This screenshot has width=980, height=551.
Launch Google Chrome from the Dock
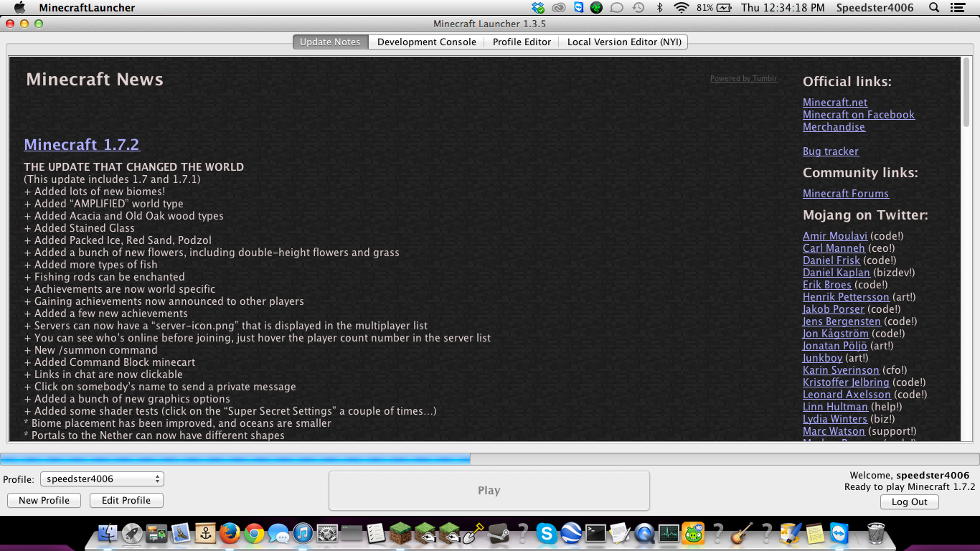pyautogui.click(x=254, y=533)
